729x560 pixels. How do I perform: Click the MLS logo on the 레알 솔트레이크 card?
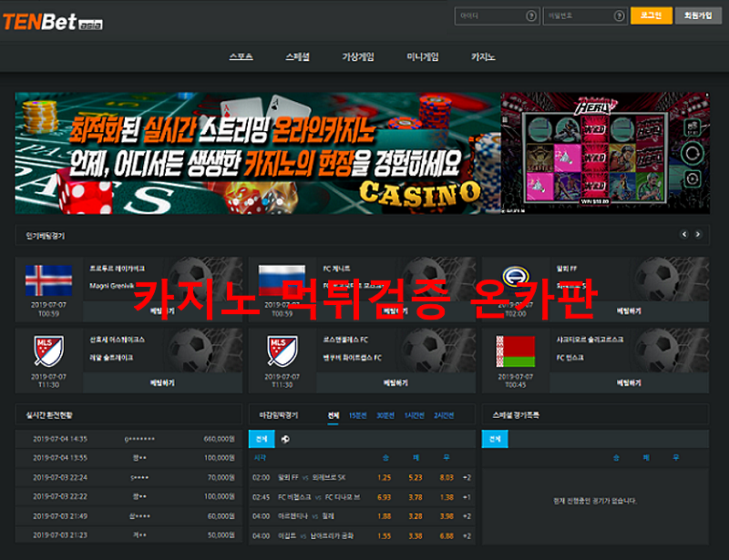pyautogui.click(x=48, y=351)
